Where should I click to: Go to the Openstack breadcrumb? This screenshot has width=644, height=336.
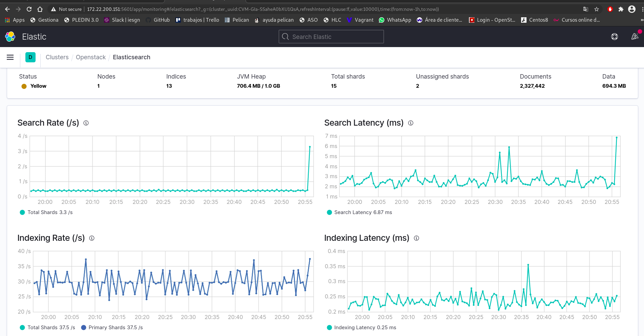(91, 57)
